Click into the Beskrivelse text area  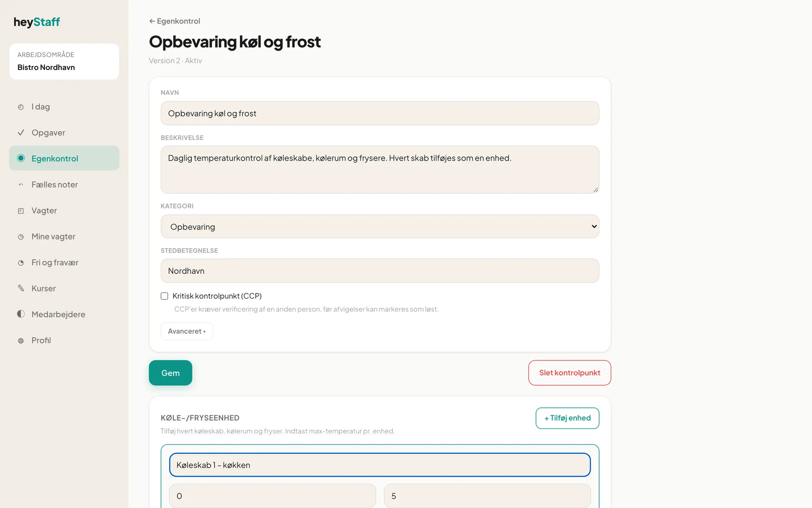click(380, 170)
